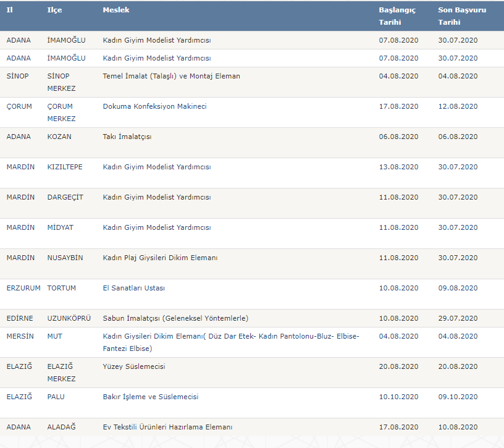504x448 pixels.
Task: Click the İlçe column header
Action: pyautogui.click(x=54, y=11)
